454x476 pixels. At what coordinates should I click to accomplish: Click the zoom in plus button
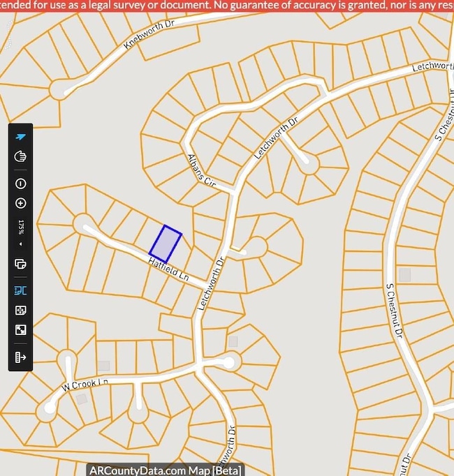[20, 204]
